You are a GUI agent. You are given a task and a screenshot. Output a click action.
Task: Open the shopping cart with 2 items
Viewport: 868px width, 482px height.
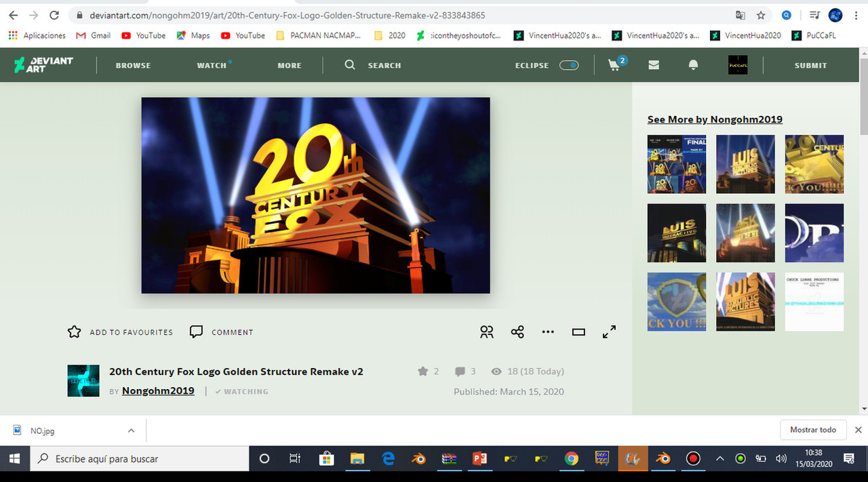click(x=617, y=64)
